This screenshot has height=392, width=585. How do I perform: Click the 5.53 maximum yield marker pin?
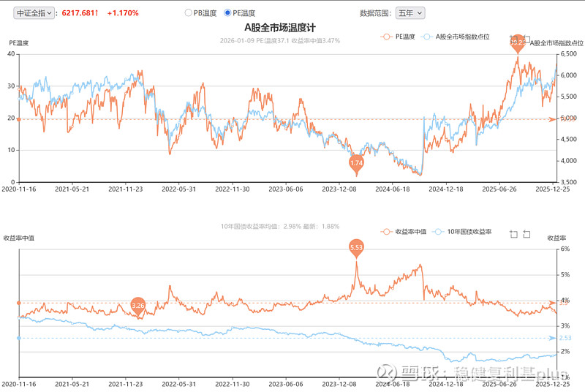[x=356, y=249]
